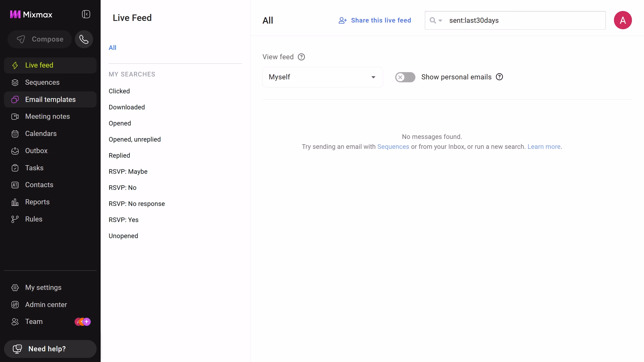This screenshot has height=362, width=644.
Task: Open Contacts in the sidebar
Action: pyautogui.click(x=50, y=185)
